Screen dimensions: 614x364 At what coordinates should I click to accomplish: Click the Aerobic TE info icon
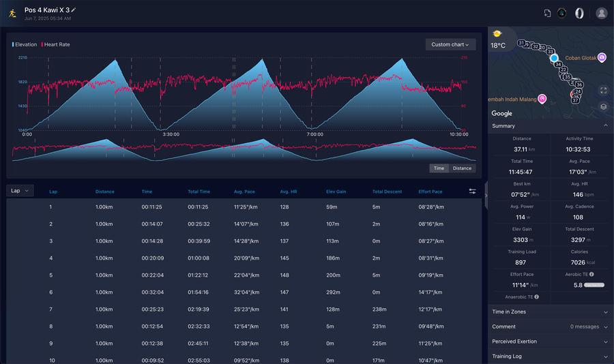[x=591, y=275]
